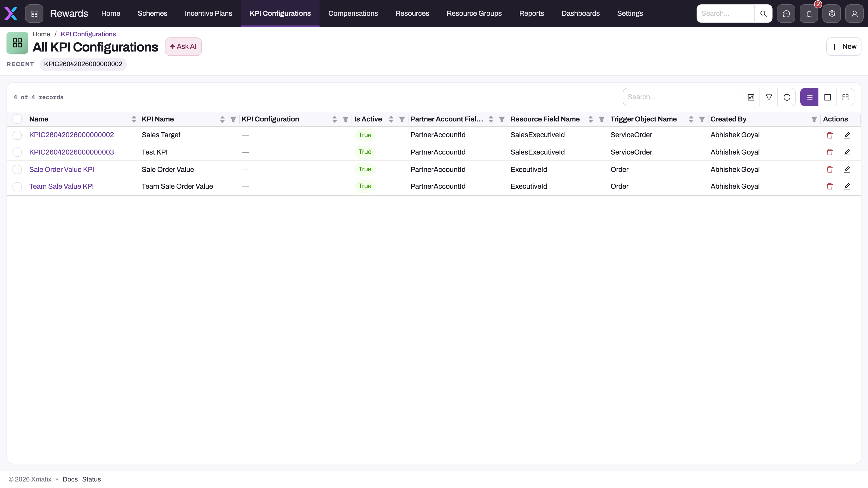Open the notifications bell icon
Image resolution: width=868 pixels, height=488 pixels.
pyautogui.click(x=809, y=14)
